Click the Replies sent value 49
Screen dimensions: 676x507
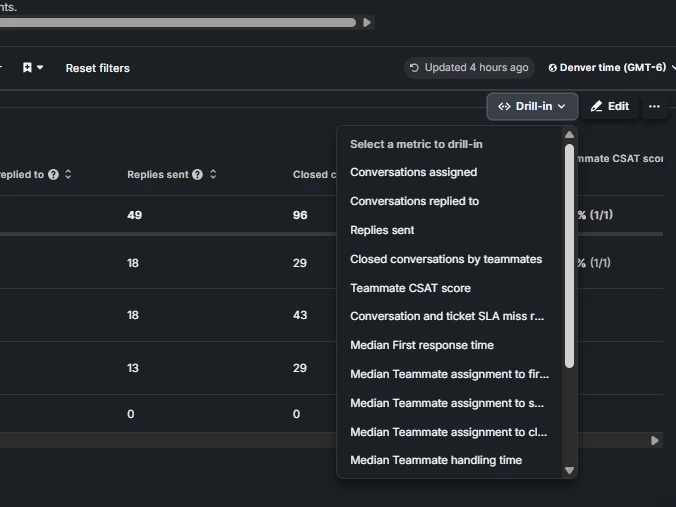click(x=135, y=215)
